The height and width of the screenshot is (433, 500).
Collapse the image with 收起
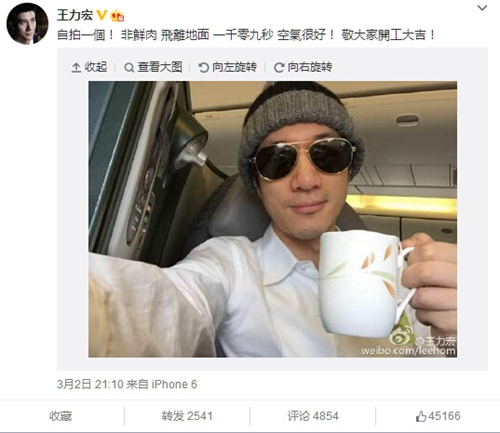coord(89,67)
